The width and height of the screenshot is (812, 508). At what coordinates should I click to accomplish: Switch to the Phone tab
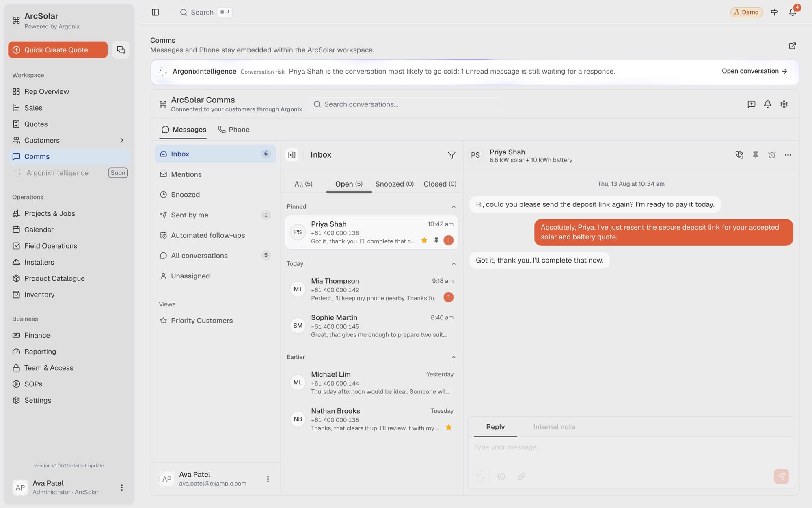click(x=233, y=130)
